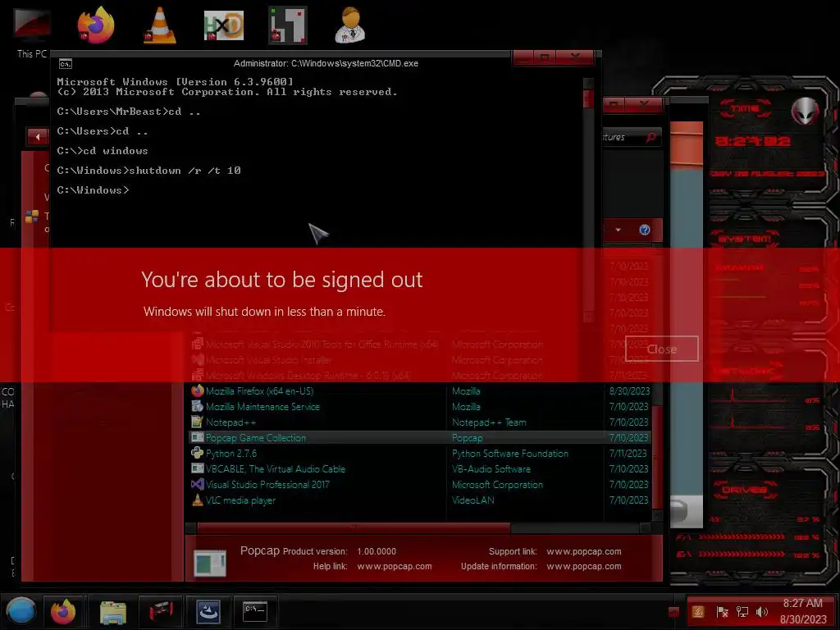This screenshot has width=840, height=630.
Task: Open File Explorer from the taskbar
Action: point(113,612)
